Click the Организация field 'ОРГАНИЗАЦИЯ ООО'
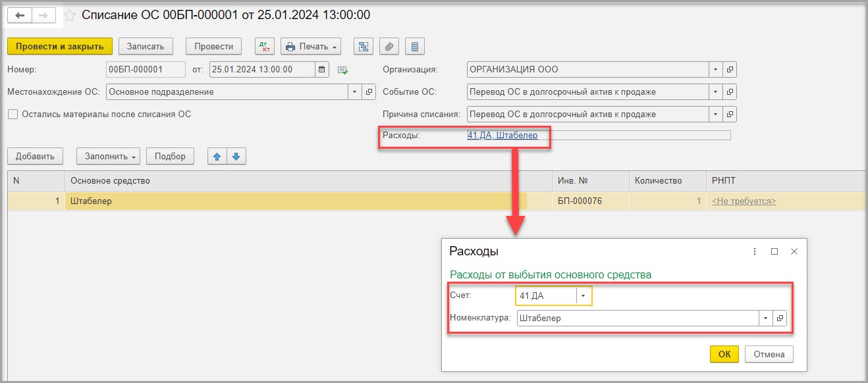 click(588, 70)
